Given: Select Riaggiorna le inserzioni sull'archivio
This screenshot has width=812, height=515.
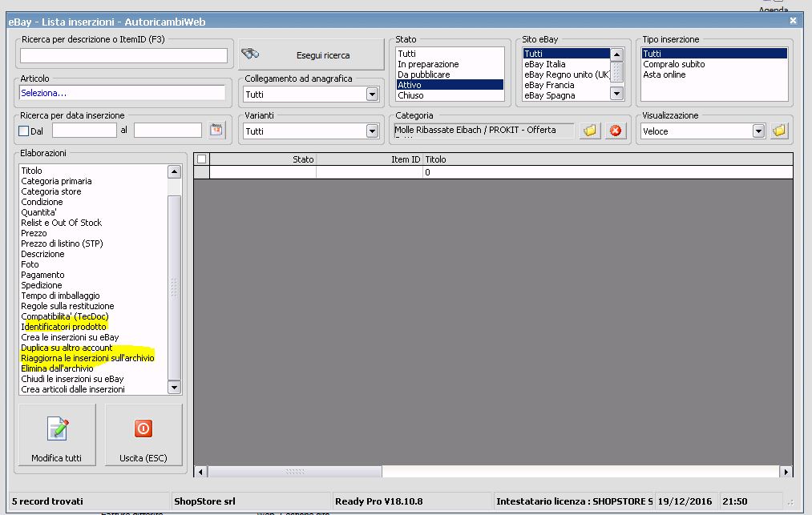Looking at the screenshot, I should pos(93,358).
